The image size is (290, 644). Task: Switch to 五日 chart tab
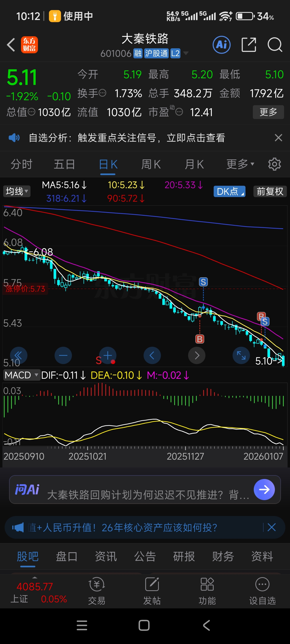click(65, 164)
